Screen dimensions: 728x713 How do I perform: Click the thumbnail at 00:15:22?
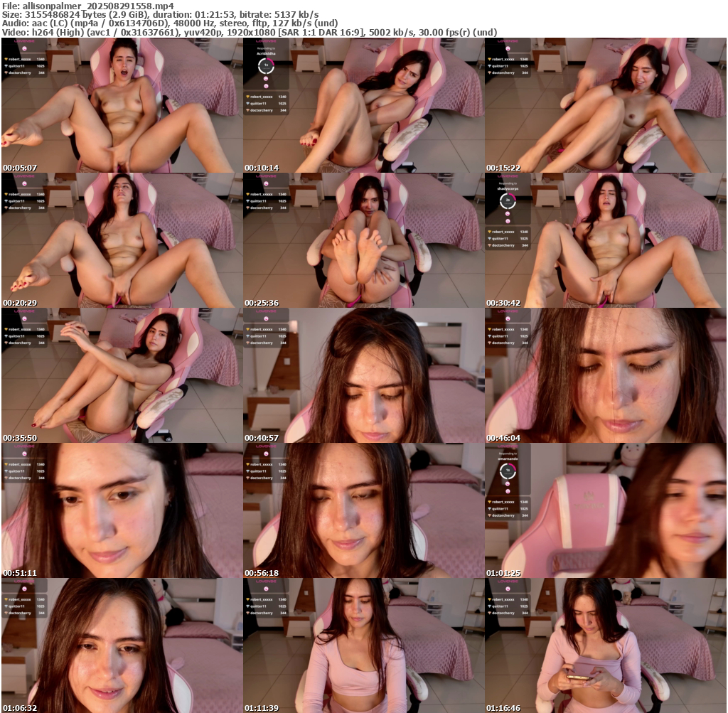point(605,105)
